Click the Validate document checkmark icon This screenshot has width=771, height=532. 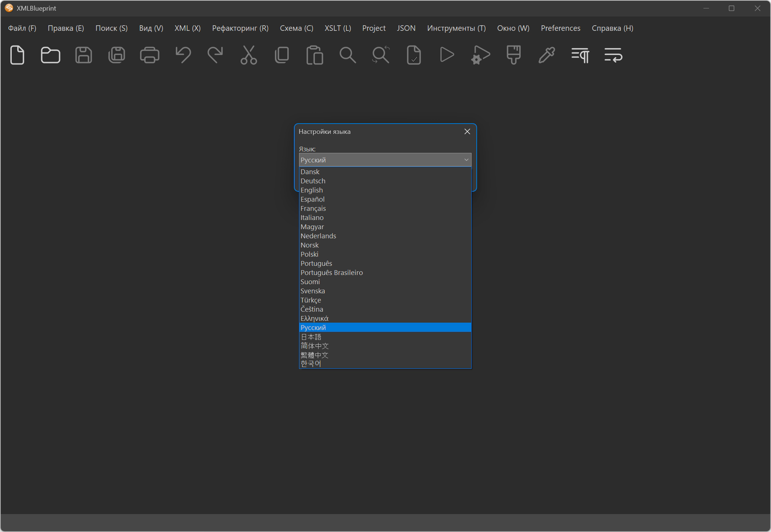pos(414,55)
